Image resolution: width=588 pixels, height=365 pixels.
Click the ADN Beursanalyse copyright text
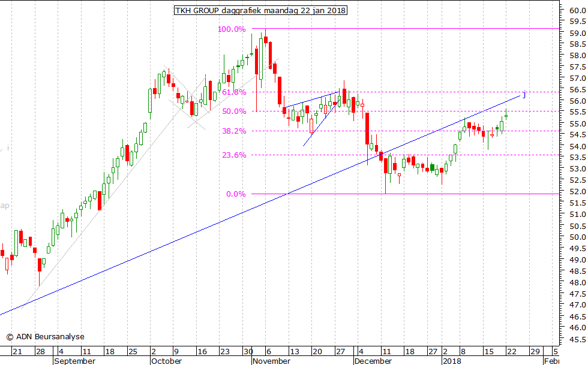[46, 337]
